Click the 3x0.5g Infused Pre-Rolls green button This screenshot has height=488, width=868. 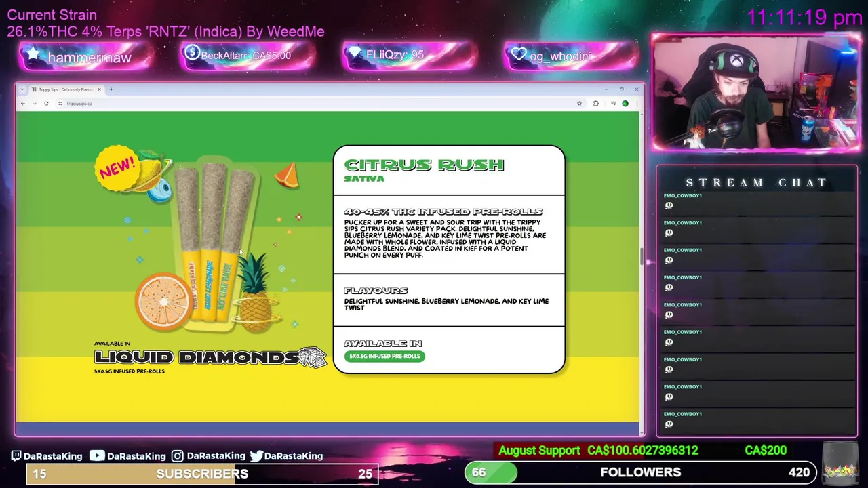point(384,356)
